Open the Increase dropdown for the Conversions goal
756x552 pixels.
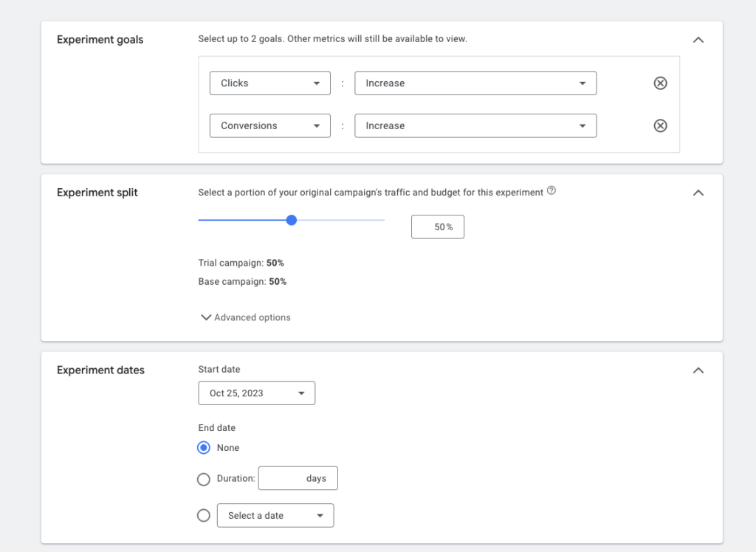475,125
